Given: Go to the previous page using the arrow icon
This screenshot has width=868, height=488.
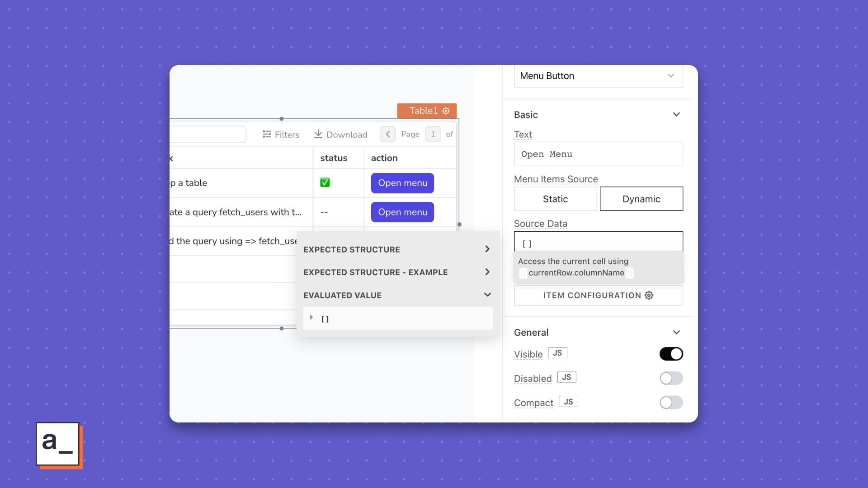Looking at the screenshot, I should point(387,134).
